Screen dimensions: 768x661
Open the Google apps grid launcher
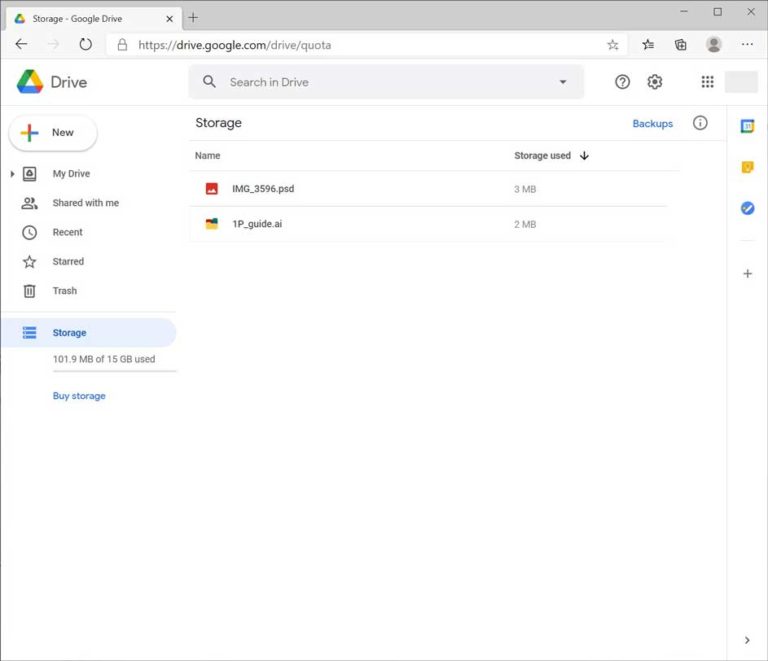(707, 82)
